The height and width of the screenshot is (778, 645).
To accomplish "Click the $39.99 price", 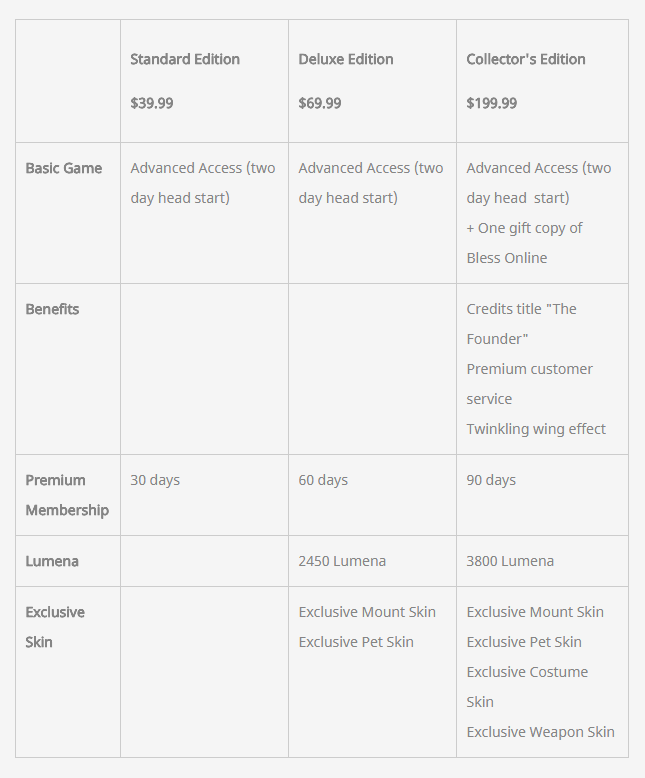I will tap(152, 103).
